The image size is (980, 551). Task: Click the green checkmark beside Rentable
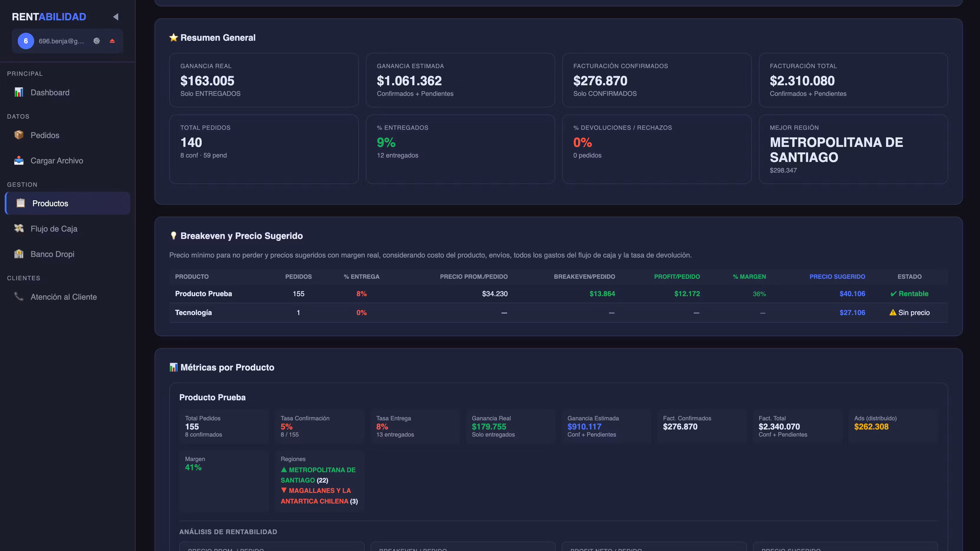893,294
